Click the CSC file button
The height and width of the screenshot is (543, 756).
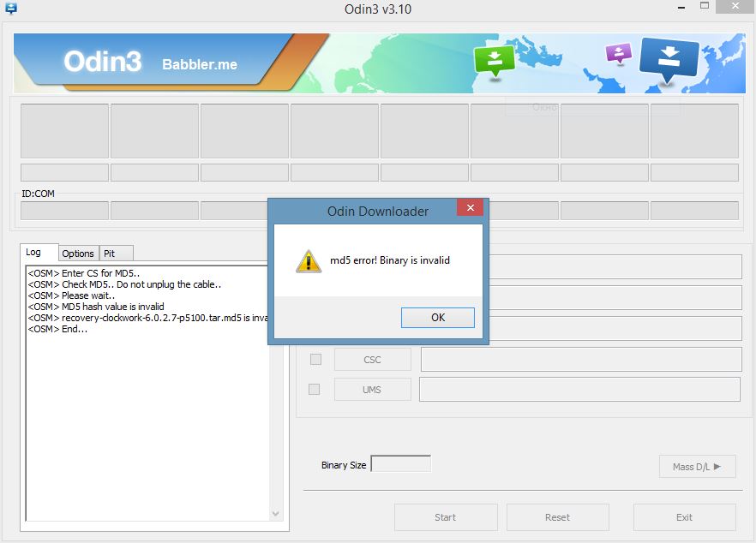pyautogui.click(x=372, y=360)
